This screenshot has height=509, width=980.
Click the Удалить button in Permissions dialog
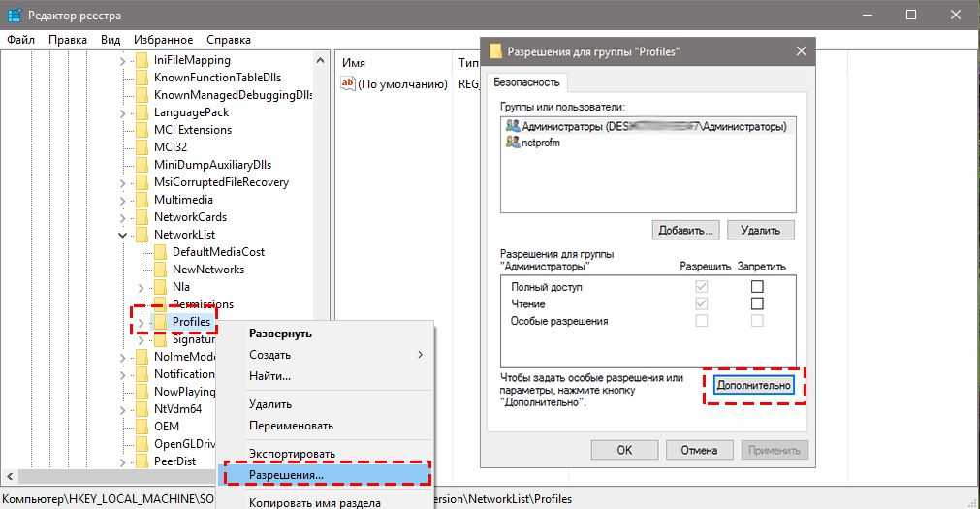click(761, 230)
